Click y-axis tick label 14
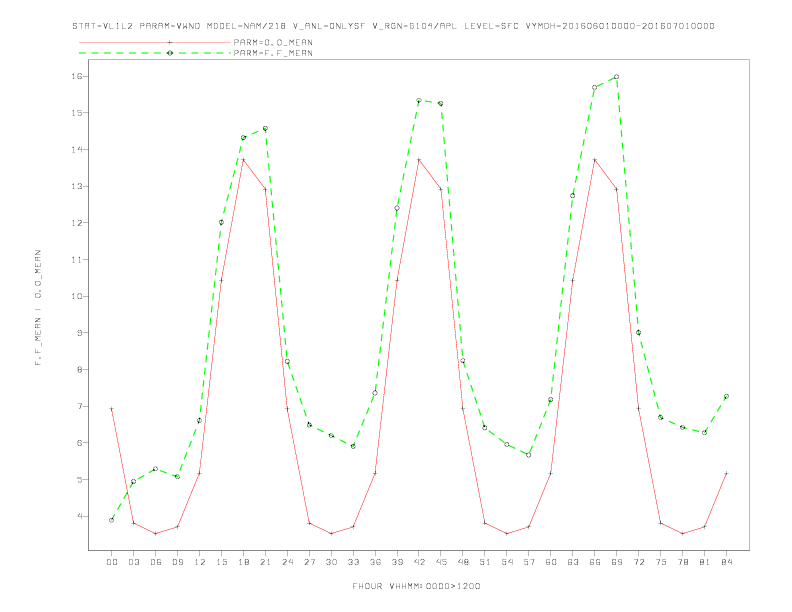The image size is (792, 612). pos(77,149)
